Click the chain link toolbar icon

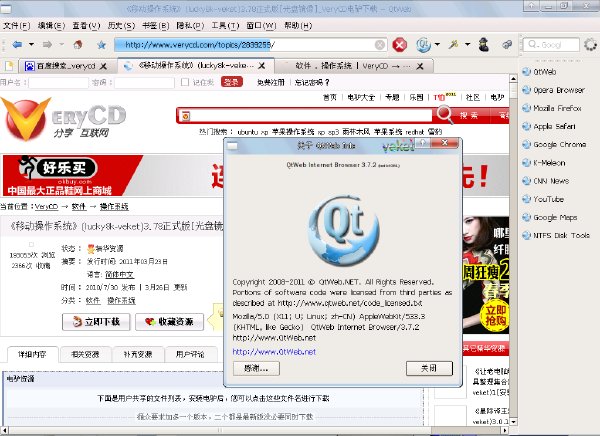click(x=507, y=45)
